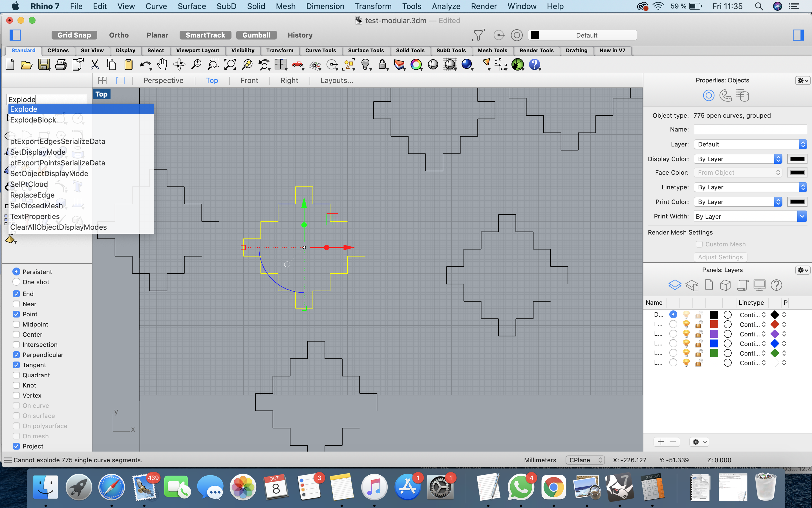
Task: Click the New file icon
Action: (x=10, y=64)
